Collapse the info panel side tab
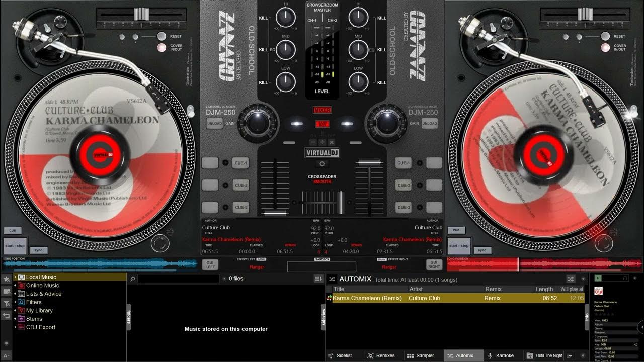644x362 pixels. (x=586, y=316)
